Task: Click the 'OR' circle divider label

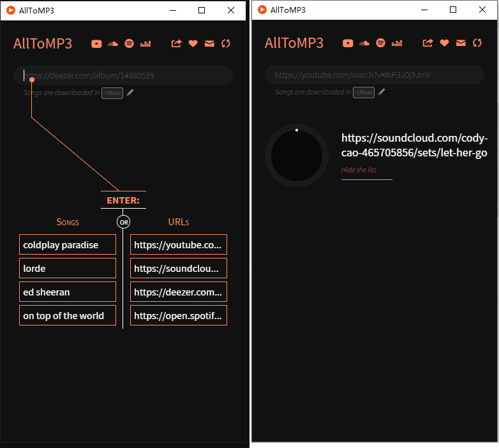Action: pyautogui.click(x=124, y=222)
